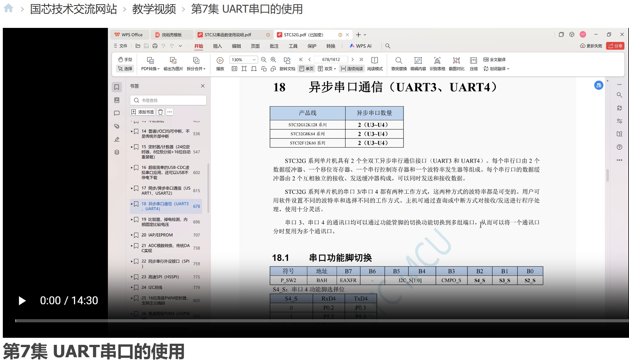Viewport: 629px width, 364px height.
Task: Click the undo icon
Action: (163, 46)
